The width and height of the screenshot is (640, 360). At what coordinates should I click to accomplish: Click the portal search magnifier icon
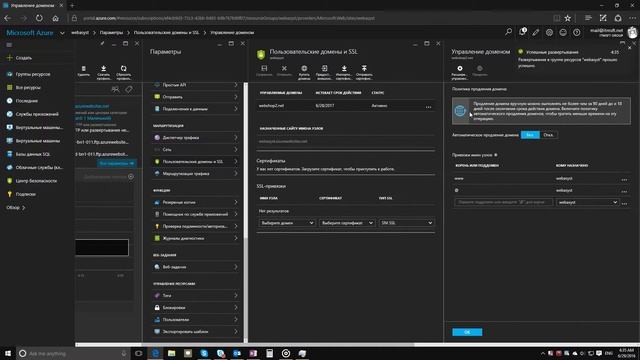click(x=509, y=32)
